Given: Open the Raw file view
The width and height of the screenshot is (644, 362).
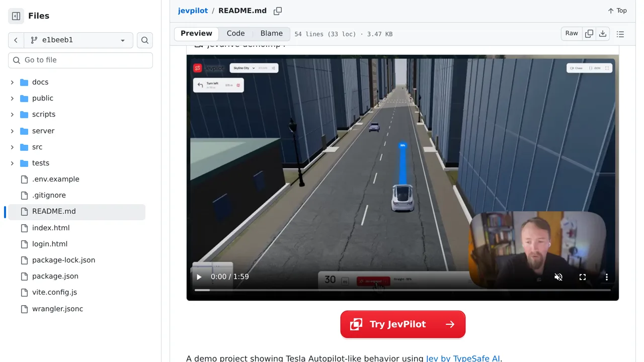Looking at the screenshot, I should click(572, 34).
